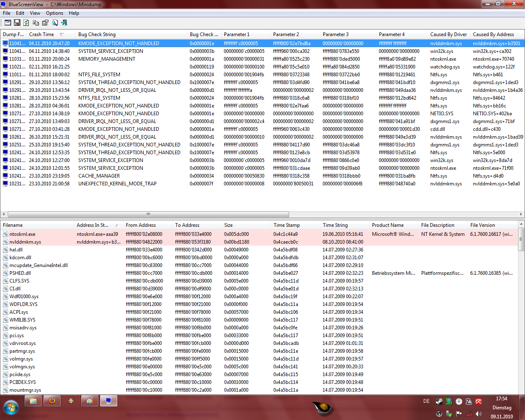Click the file icon beside ntoskrnl.exe
525x420 pixels.
tap(5, 234)
